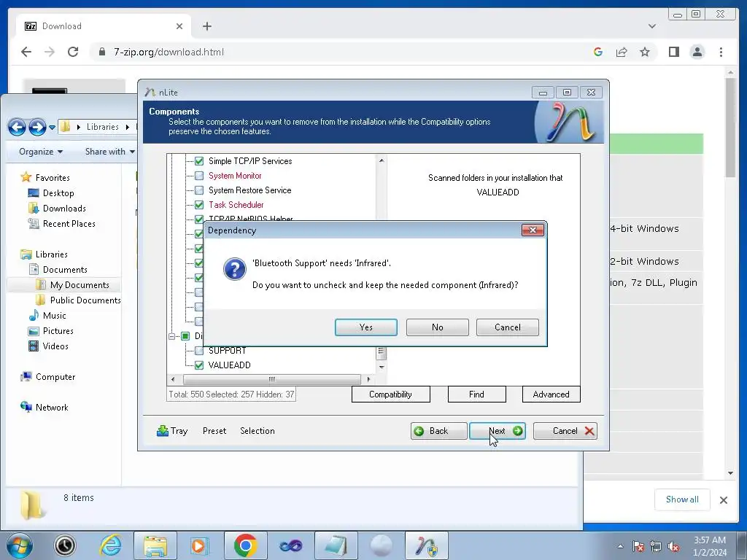This screenshot has height=560, width=747.
Task: Open Chrome side panel icon
Action: pyautogui.click(x=673, y=52)
